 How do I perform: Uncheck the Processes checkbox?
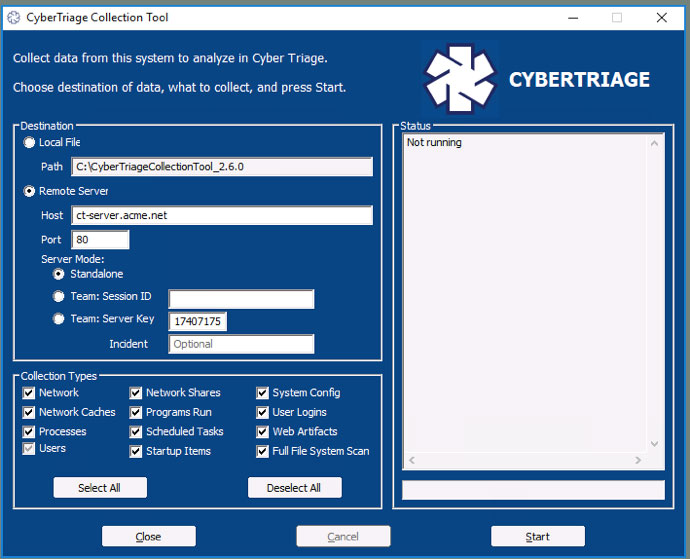coord(29,432)
